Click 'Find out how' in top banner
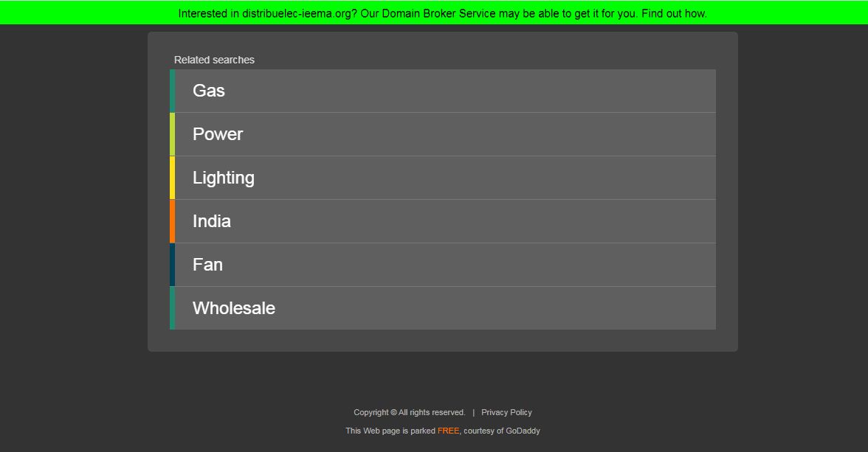 (673, 13)
